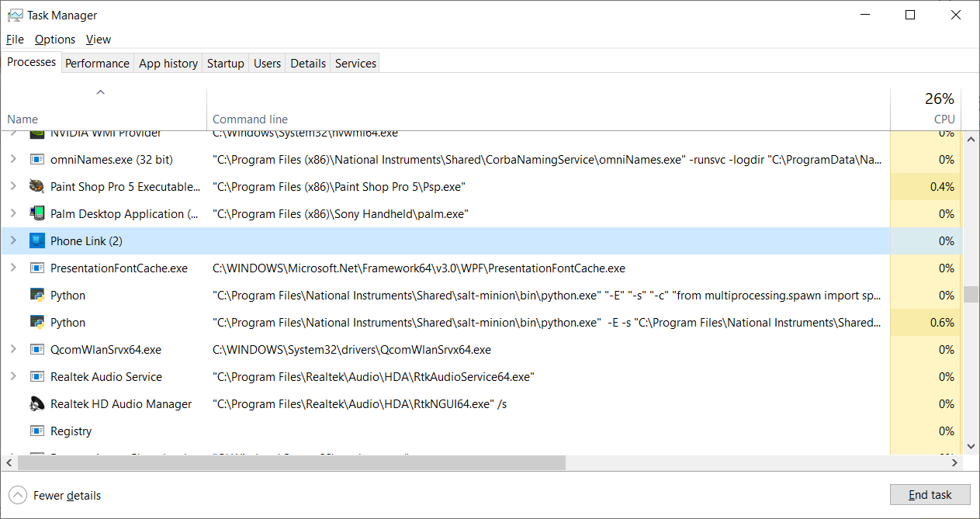Switch to the Users tab
980x519 pixels.
[x=267, y=64]
